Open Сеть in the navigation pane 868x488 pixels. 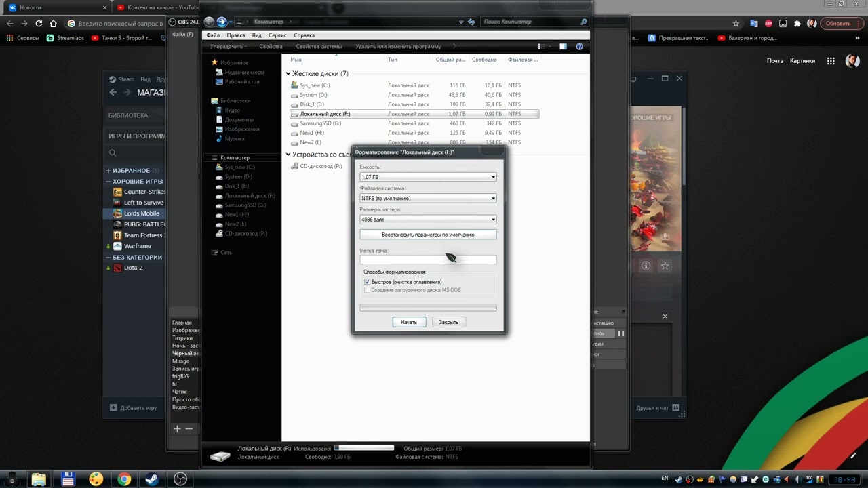tap(226, 252)
